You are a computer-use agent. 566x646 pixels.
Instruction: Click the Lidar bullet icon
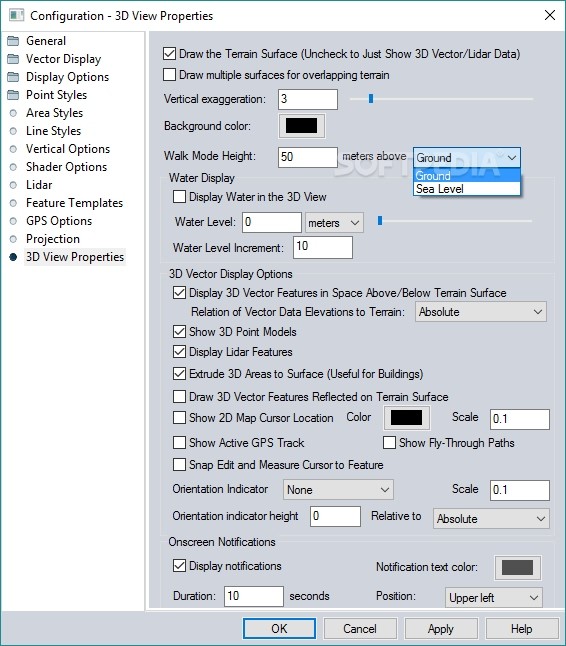[x=13, y=185]
